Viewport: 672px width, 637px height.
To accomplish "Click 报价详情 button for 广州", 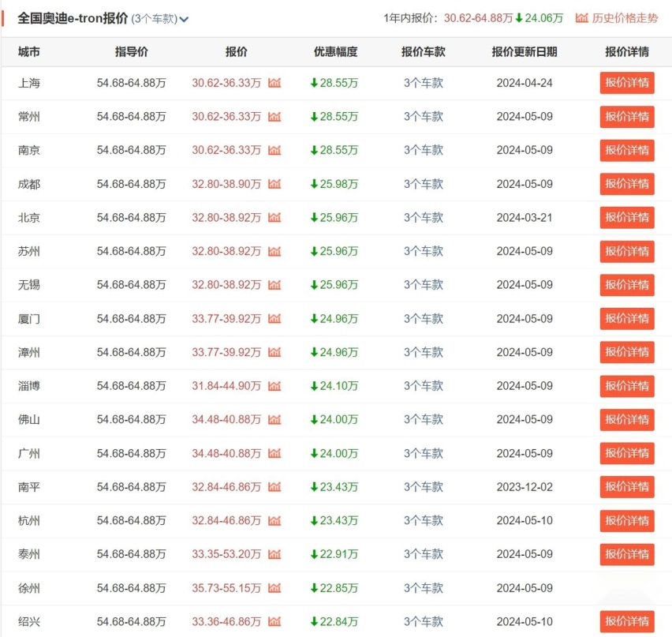I will (627, 453).
